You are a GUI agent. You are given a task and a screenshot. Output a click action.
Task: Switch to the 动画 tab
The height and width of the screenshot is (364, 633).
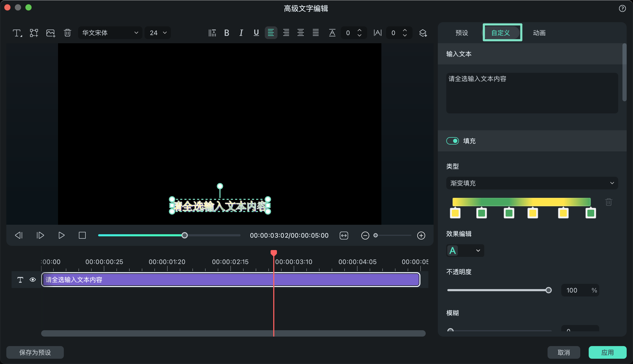pos(539,33)
